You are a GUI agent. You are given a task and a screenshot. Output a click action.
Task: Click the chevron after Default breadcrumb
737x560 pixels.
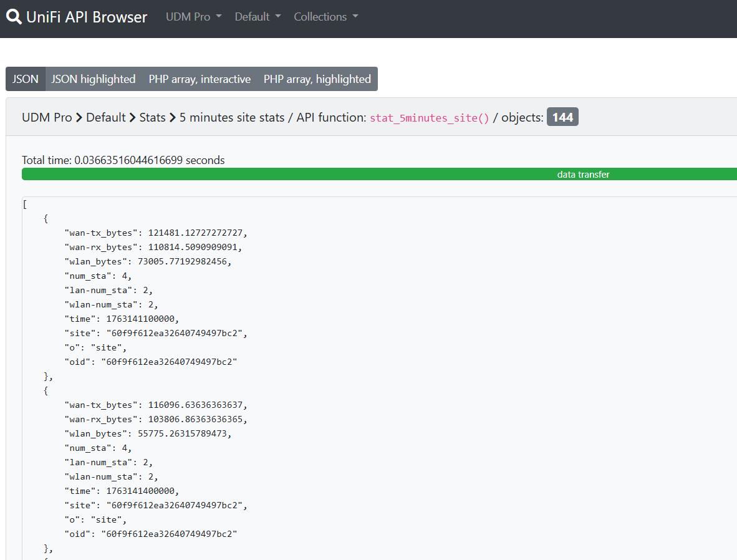pos(133,118)
